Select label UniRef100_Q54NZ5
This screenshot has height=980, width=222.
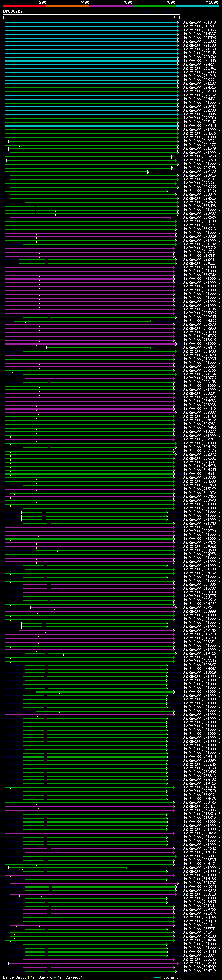point(199,202)
